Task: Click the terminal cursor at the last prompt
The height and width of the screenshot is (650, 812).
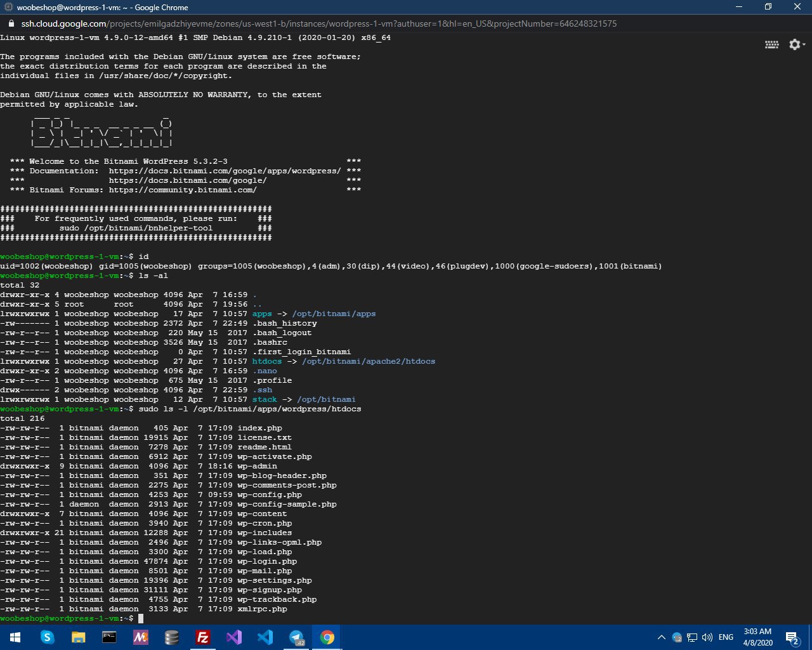Action: 141,618
